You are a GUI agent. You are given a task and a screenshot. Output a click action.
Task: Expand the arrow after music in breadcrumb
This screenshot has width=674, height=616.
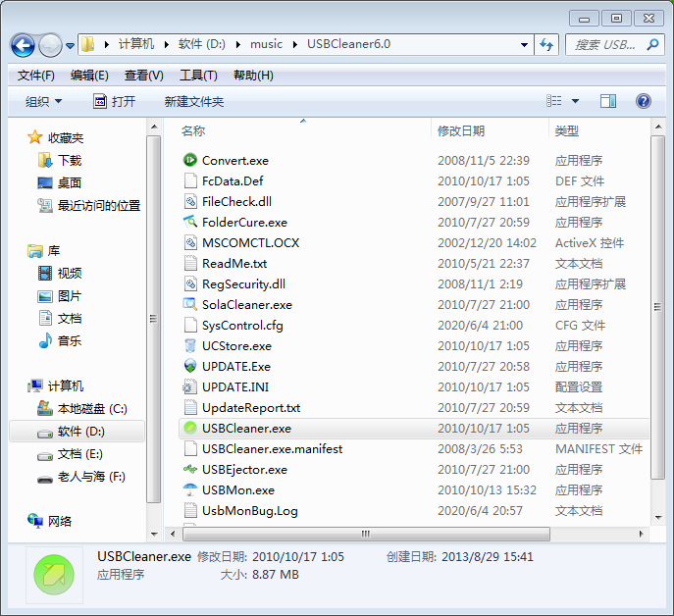(295, 44)
